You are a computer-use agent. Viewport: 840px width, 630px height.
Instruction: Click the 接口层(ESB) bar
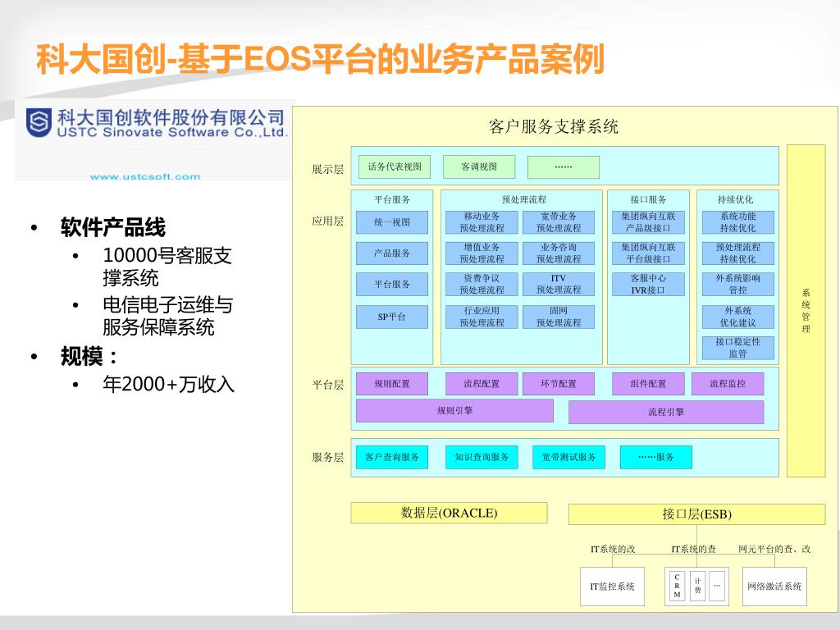tap(697, 514)
